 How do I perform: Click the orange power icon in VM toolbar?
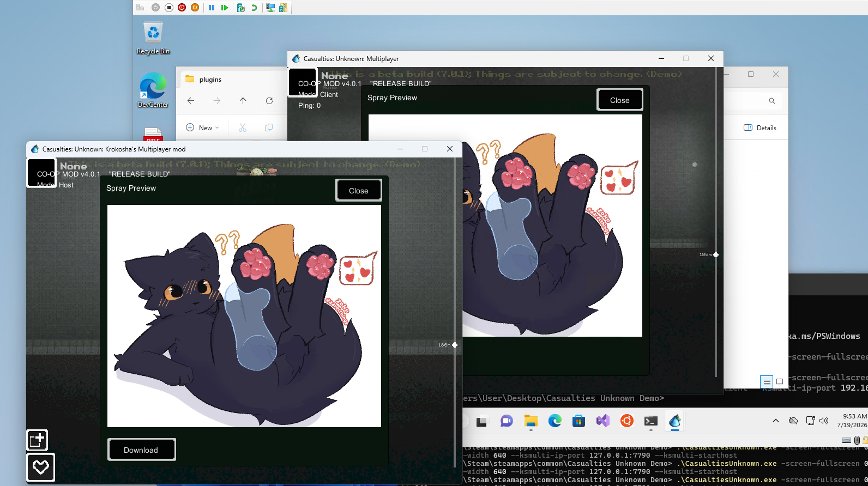click(195, 8)
